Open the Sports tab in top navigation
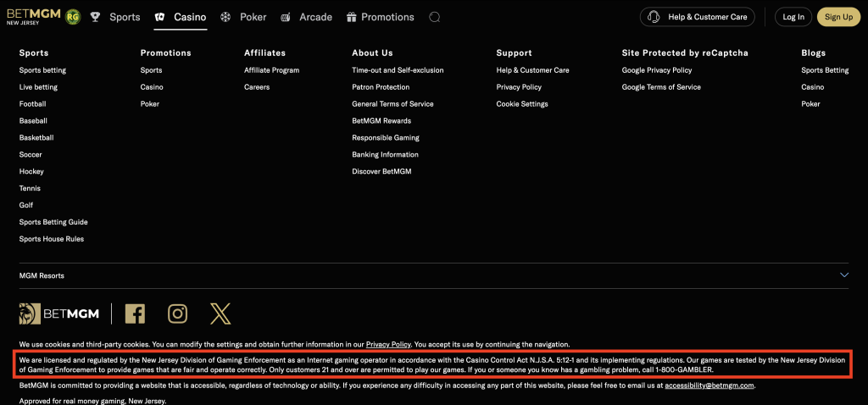 pos(125,17)
